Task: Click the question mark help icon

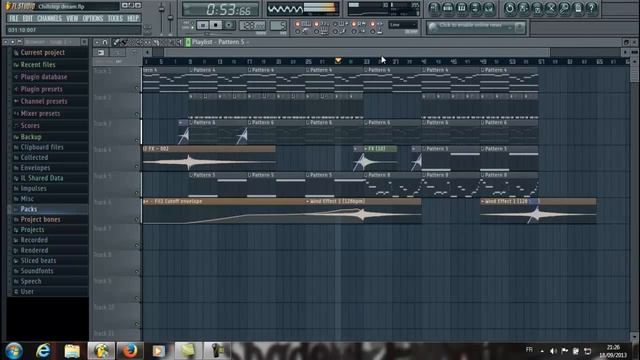Action: pyautogui.click(x=592, y=8)
